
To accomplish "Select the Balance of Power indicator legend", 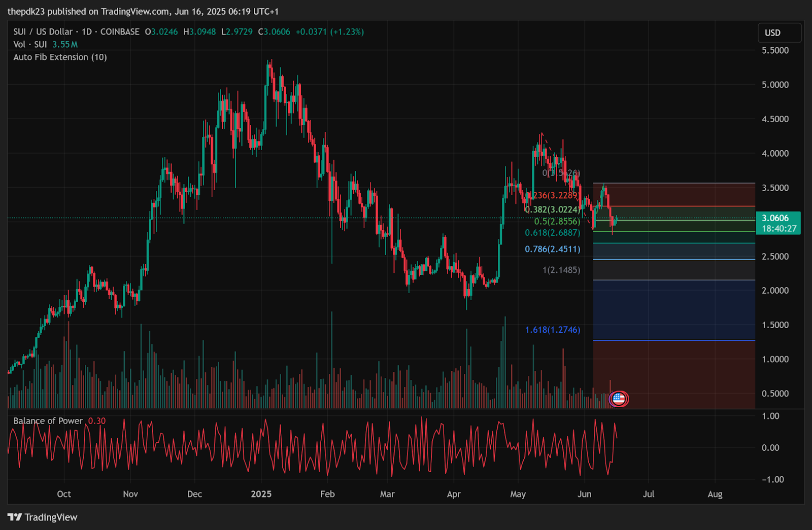I will [x=48, y=421].
